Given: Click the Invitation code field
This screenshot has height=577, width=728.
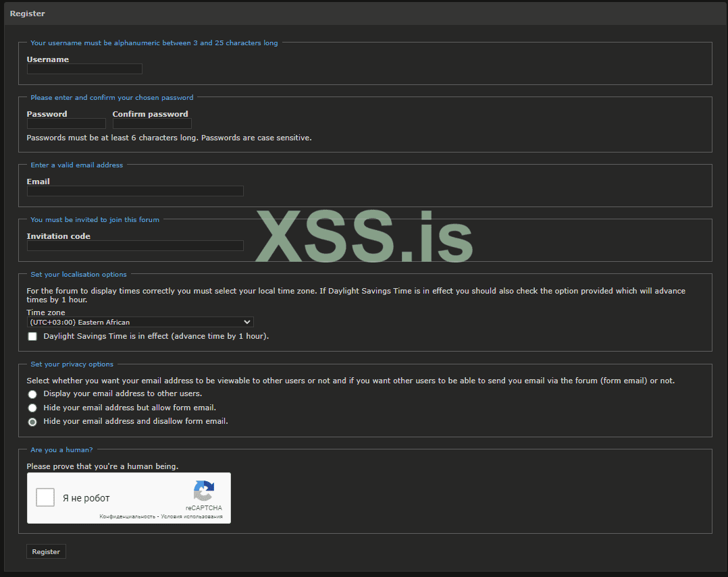Looking at the screenshot, I should pyautogui.click(x=135, y=246).
